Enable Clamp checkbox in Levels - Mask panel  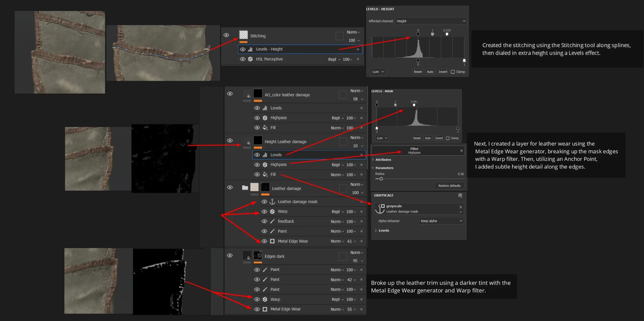(x=448, y=138)
